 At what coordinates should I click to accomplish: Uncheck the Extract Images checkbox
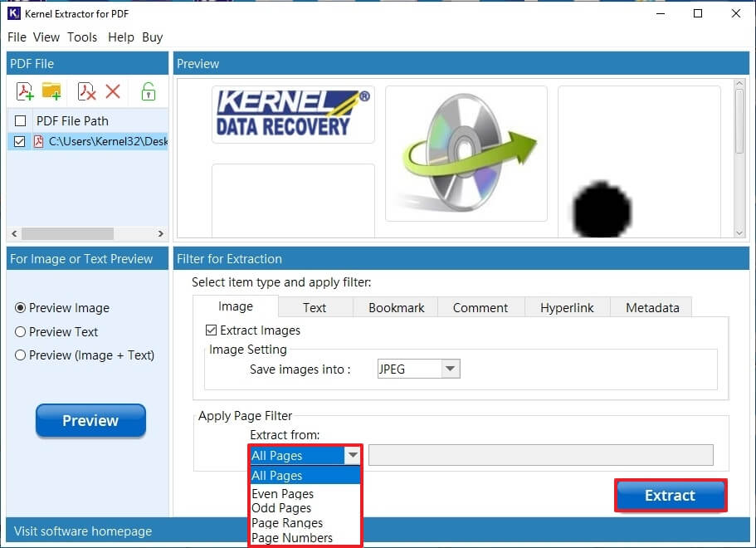point(211,330)
